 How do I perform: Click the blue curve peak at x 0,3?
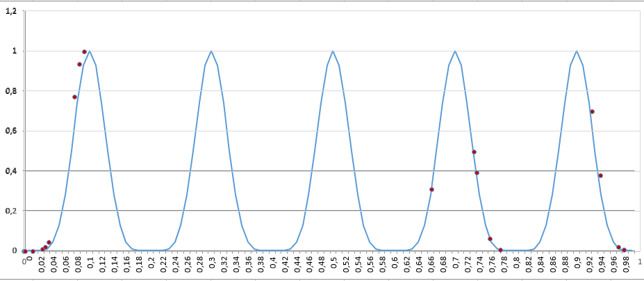click(211, 51)
